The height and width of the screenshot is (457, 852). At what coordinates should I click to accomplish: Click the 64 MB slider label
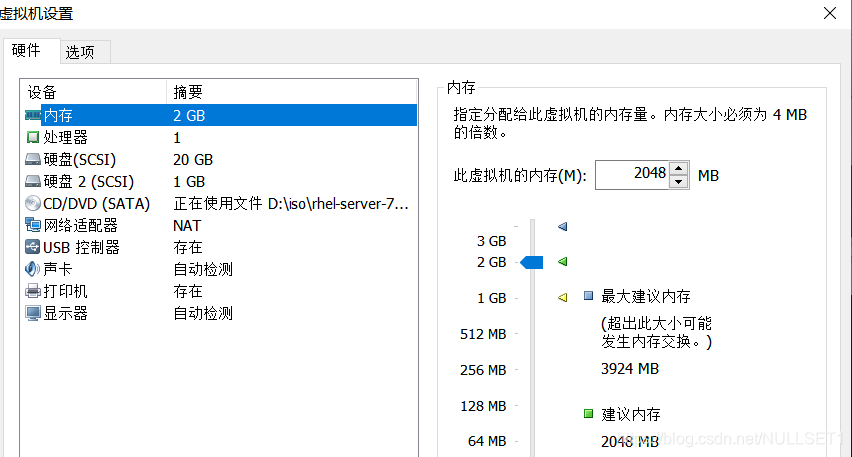[487, 441]
